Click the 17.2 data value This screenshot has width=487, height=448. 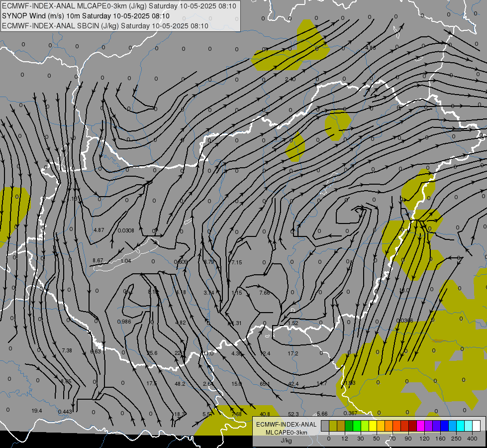click(293, 353)
